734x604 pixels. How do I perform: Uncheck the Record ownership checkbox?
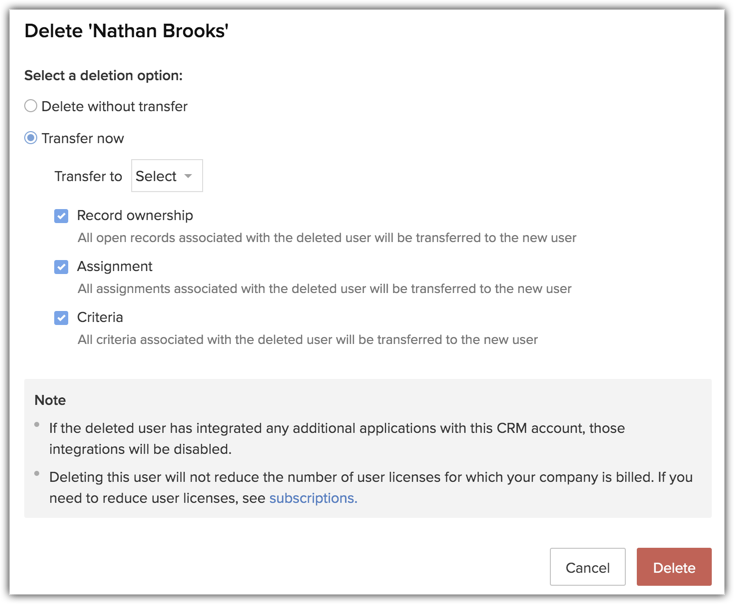[x=61, y=216]
